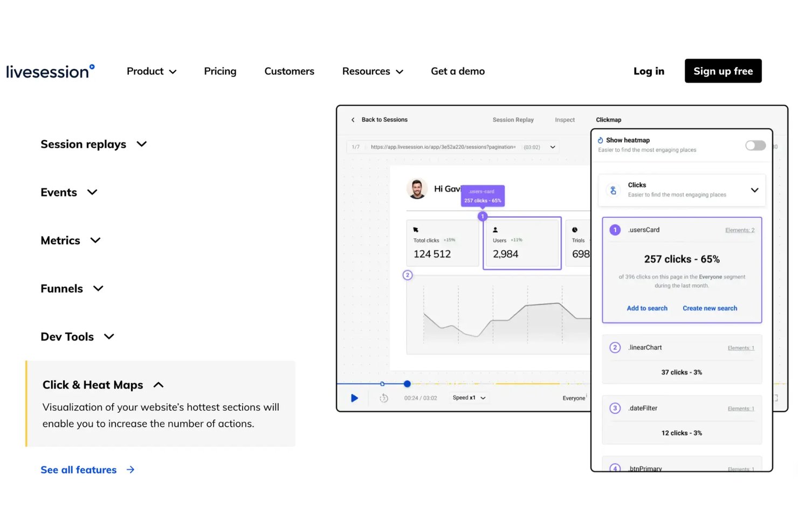This screenshot has width=798, height=532.
Task: Toggle the Show heatmap switch
Action: [755, 145]
